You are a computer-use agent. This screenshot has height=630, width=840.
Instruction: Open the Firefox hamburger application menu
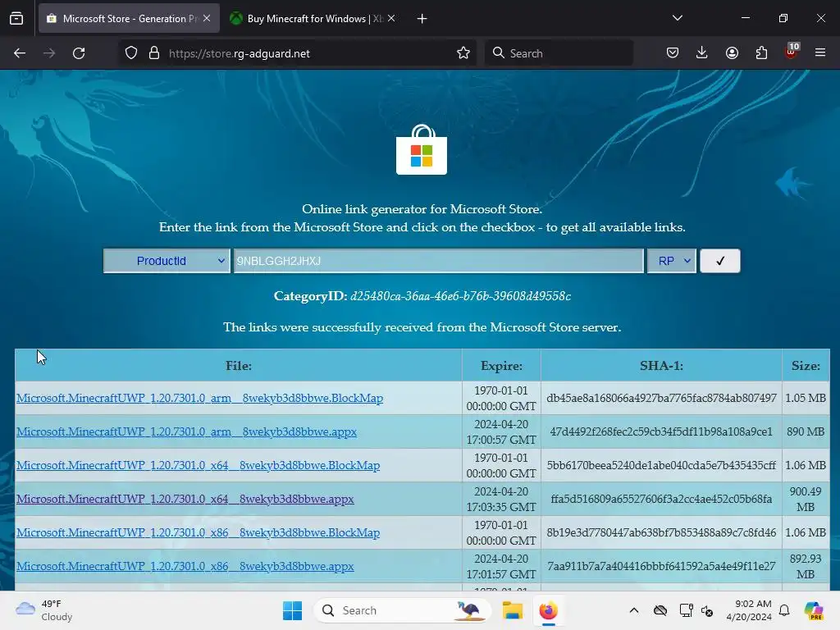click(x=820, y=53)
